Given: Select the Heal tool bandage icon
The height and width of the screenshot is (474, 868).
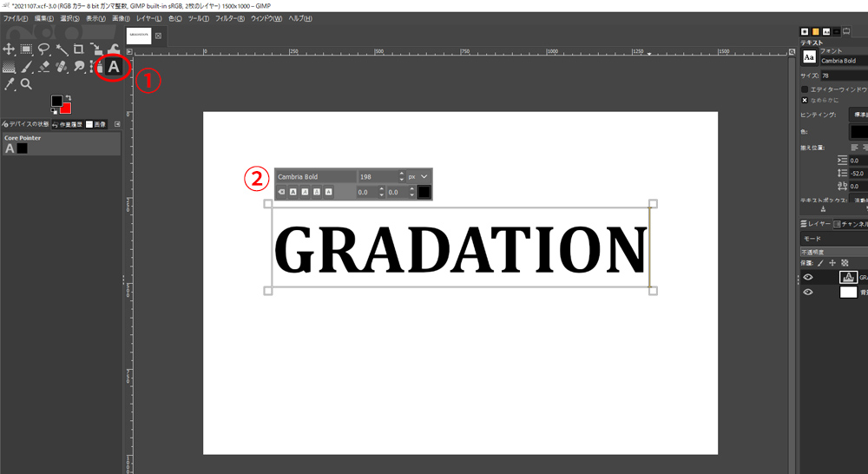Looking at the screenshot, I should pyautogui.click(x=62, y=67).
